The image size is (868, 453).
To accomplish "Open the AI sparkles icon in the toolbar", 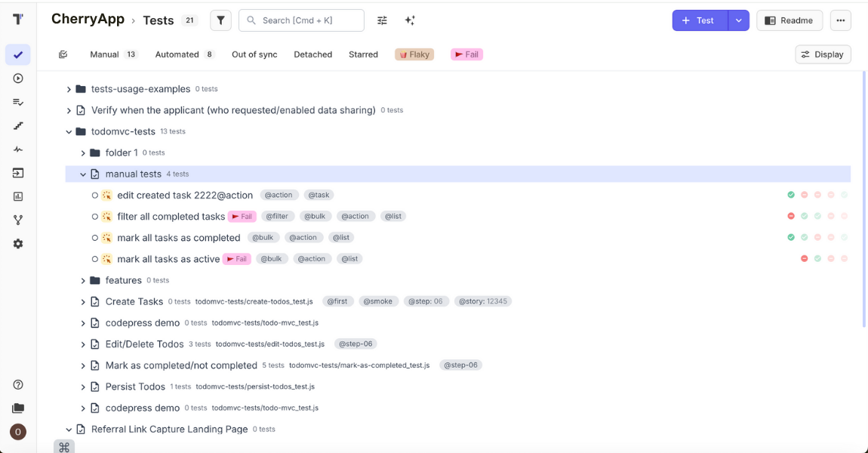I will pos(410,20).
